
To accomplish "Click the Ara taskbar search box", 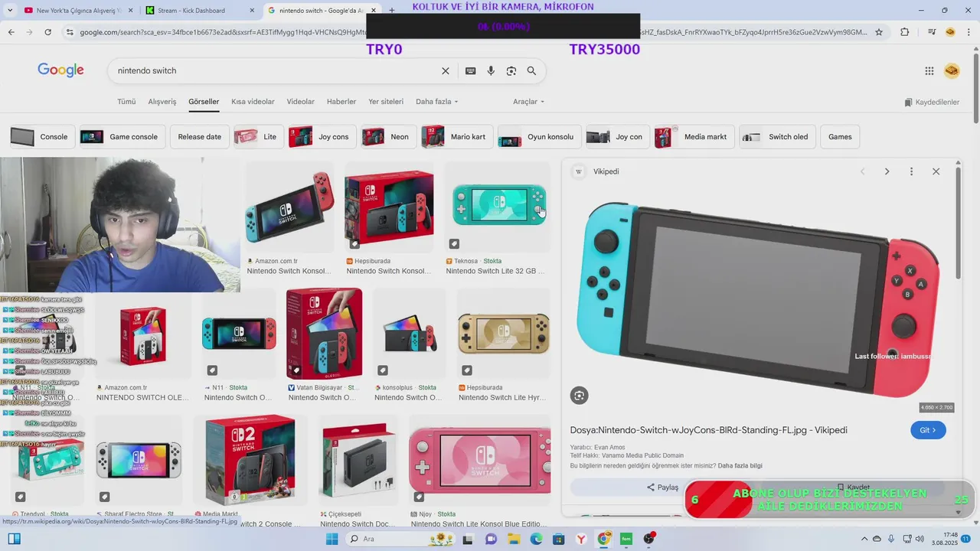I will [401, 539].
